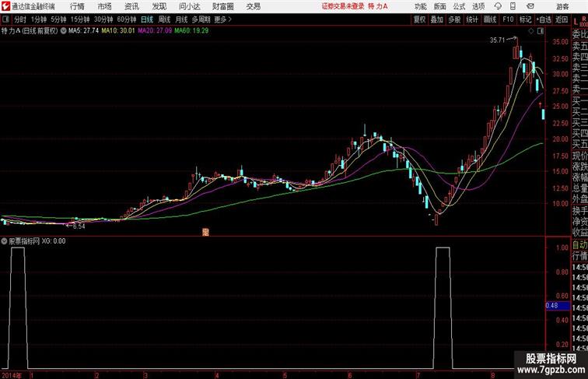Screen dimensions: 588x379
Task: Open the 财富圈 menu
Action: [x=222, y=6]
